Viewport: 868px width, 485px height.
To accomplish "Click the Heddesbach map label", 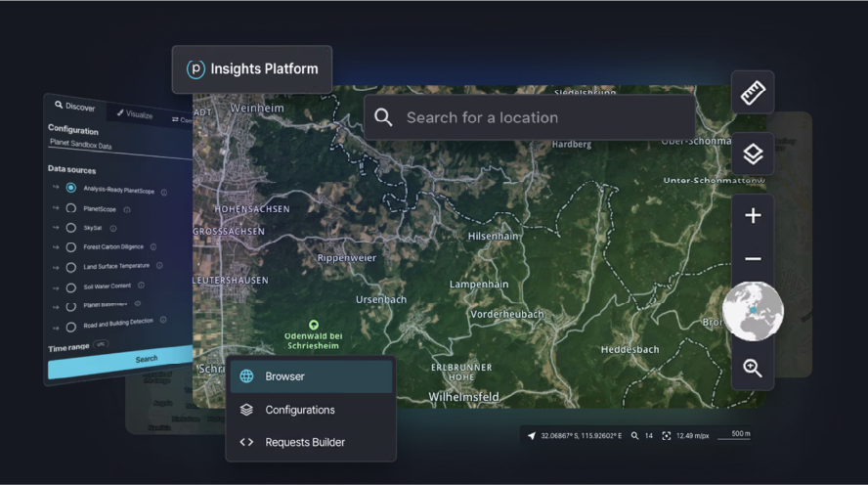I will 629,349.
